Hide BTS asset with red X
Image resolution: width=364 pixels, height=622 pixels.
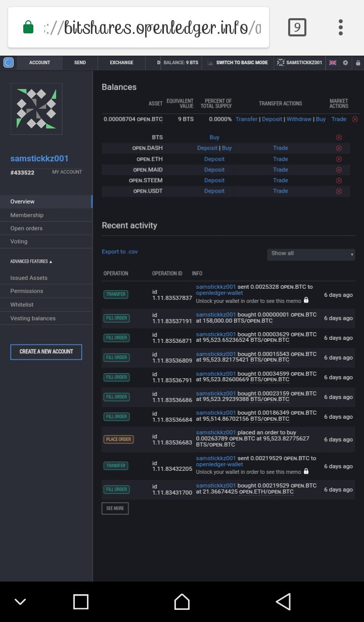(339, 138)
